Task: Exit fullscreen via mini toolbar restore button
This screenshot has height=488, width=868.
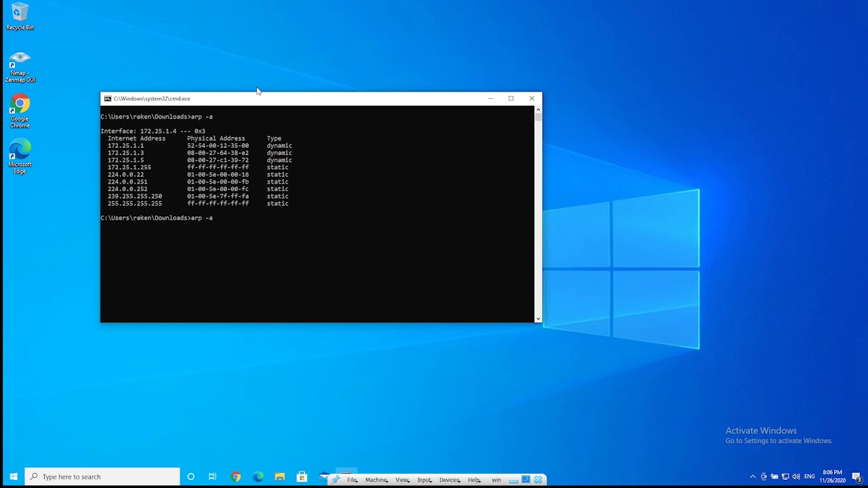Action: tap(526, 480)
